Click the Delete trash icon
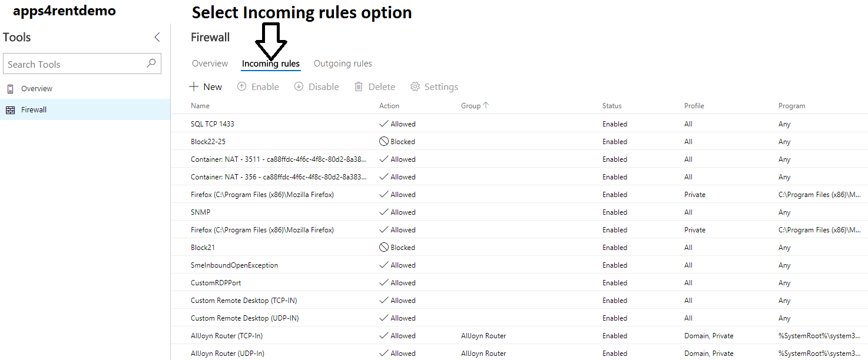 pyautogui.click(x=359, y=86)
